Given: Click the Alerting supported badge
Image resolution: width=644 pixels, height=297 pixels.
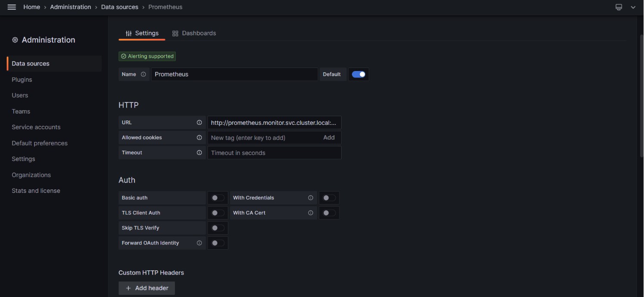Looking at the screenshot, I should [147, 56].
